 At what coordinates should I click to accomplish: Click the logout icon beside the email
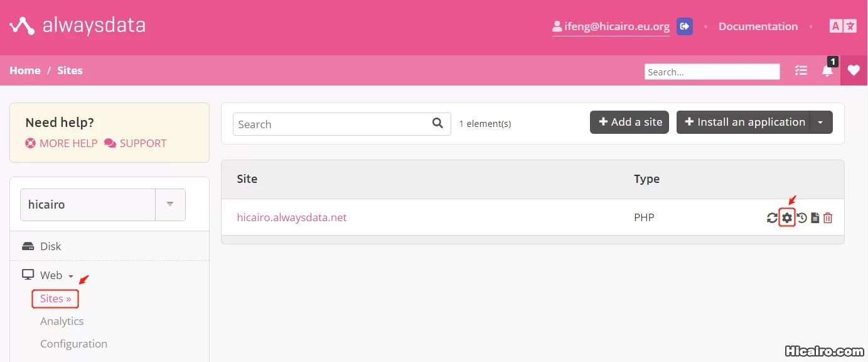click(685, 26)
